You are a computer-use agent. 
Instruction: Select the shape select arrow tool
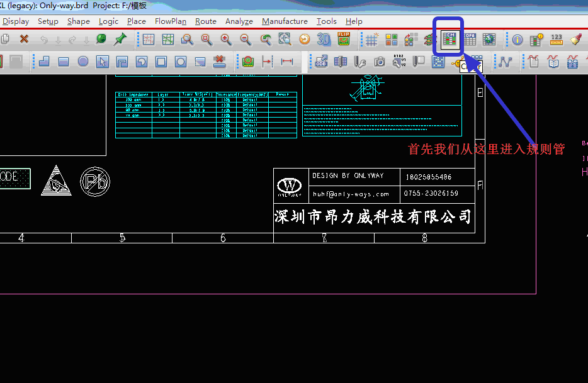[103, 62]
